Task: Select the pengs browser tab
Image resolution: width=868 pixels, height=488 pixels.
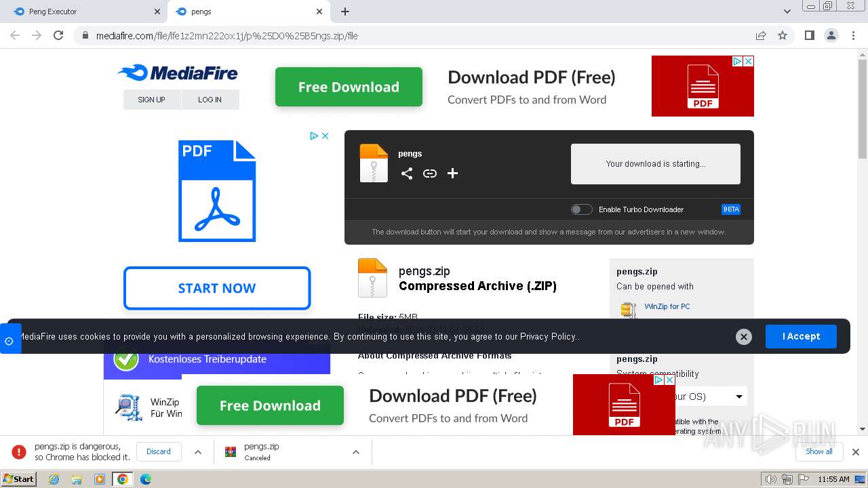Action: (x=249, y=12)
